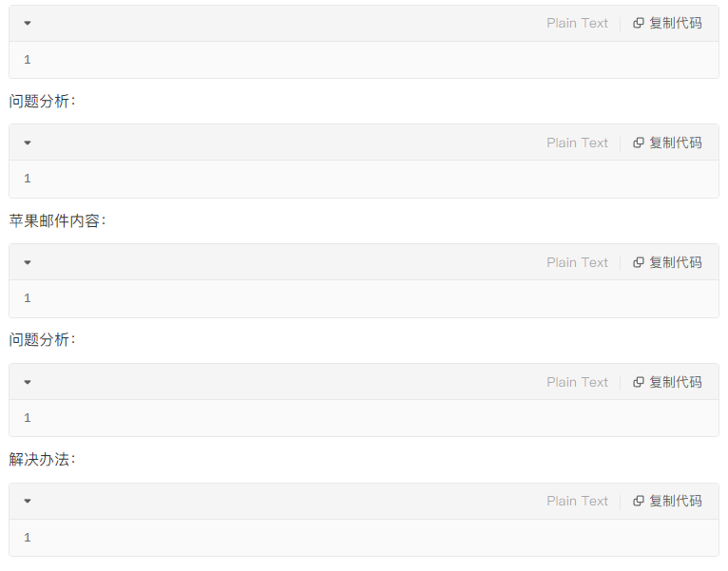Viewport: 728px width, 571px height.
Task: Click Plain Text label in topmost code block
Action: tap(577, 24)
